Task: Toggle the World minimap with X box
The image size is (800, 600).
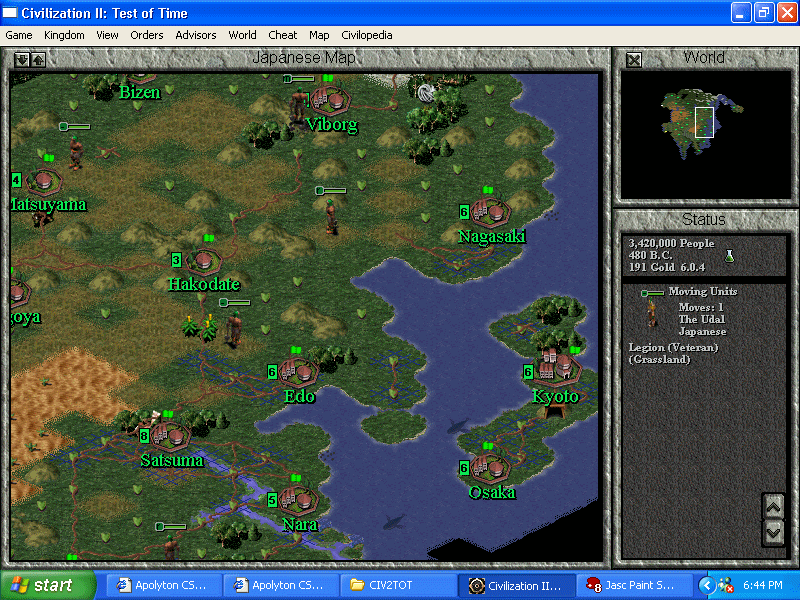Action: point(633,60)
